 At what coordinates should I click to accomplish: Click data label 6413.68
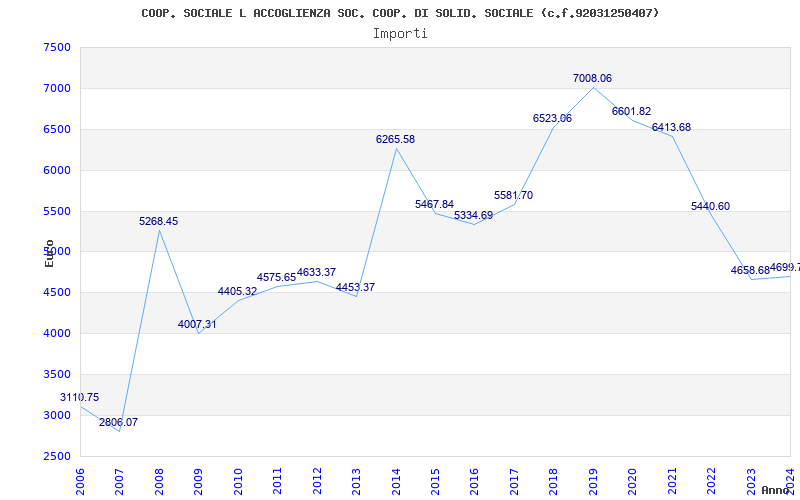coord(671,128)
